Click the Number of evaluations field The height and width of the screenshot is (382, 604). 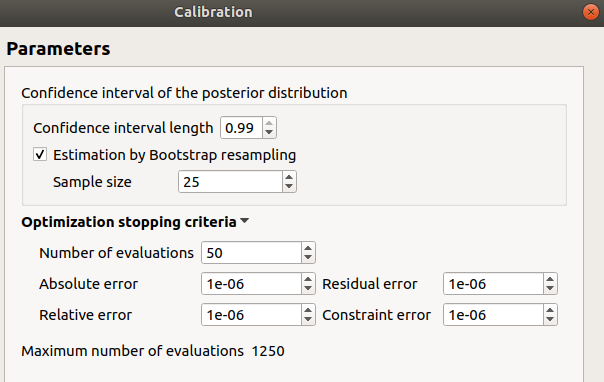(x=251, y=253)
